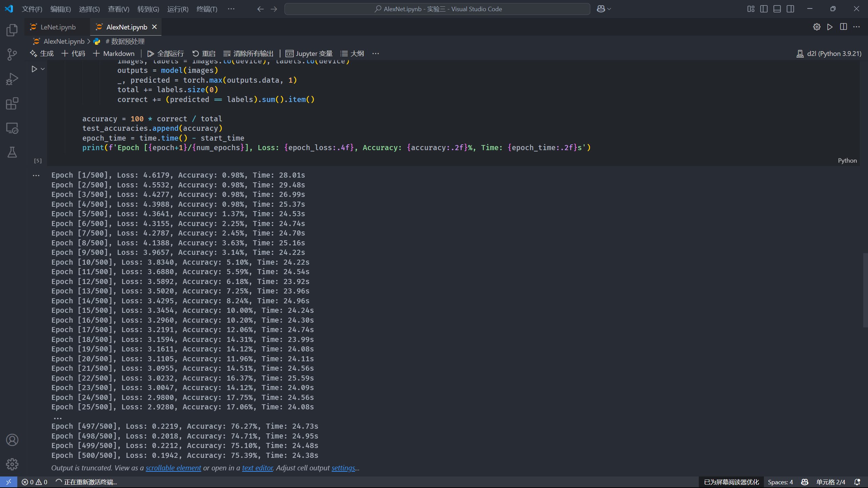Click the Accounts icon in activity bar
The width and height of the screenshot is (868, 488).
(12, 440)
